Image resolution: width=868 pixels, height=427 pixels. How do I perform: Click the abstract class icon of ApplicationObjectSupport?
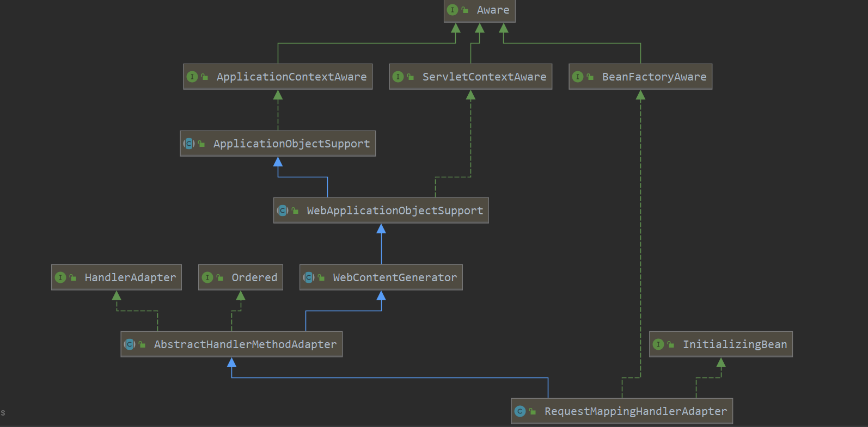click(x=189, y=144)
